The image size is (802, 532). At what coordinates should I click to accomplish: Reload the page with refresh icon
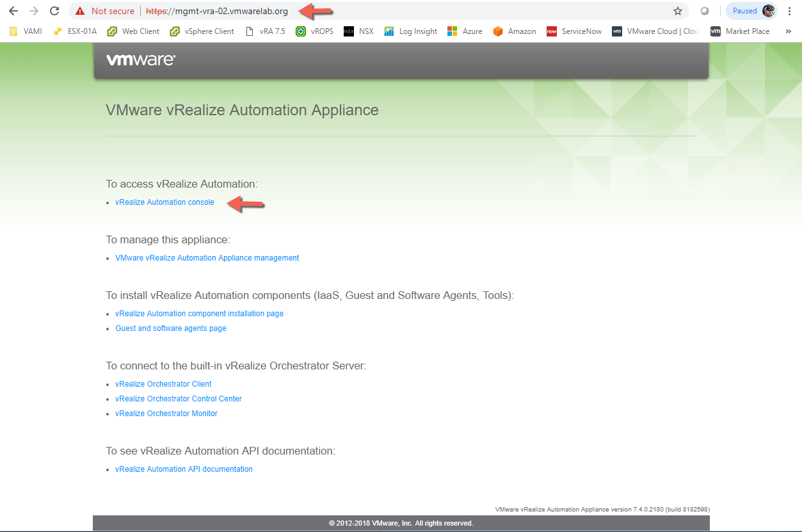tap(54, 11)
